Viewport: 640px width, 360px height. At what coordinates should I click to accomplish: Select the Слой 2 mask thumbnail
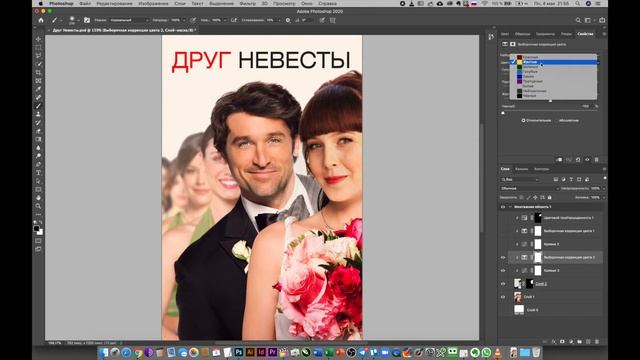(x=529, y=284)
